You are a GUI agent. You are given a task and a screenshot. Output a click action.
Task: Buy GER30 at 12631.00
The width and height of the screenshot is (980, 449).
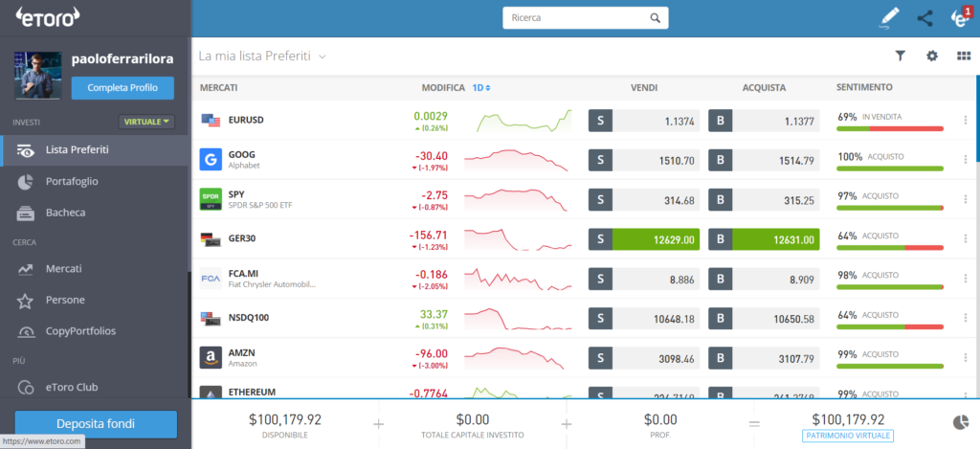tap(764, 239)
